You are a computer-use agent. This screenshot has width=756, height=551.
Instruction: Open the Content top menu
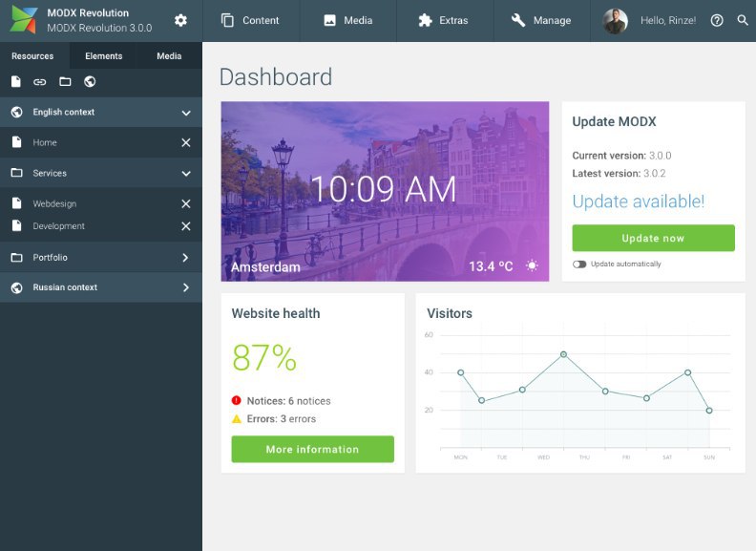(251, 21)
